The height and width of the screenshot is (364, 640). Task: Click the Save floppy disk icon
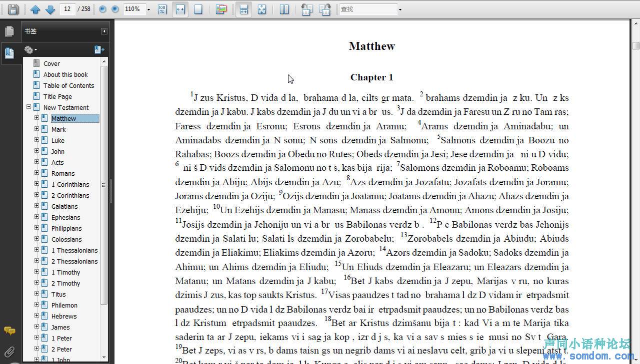click(13, 9)
